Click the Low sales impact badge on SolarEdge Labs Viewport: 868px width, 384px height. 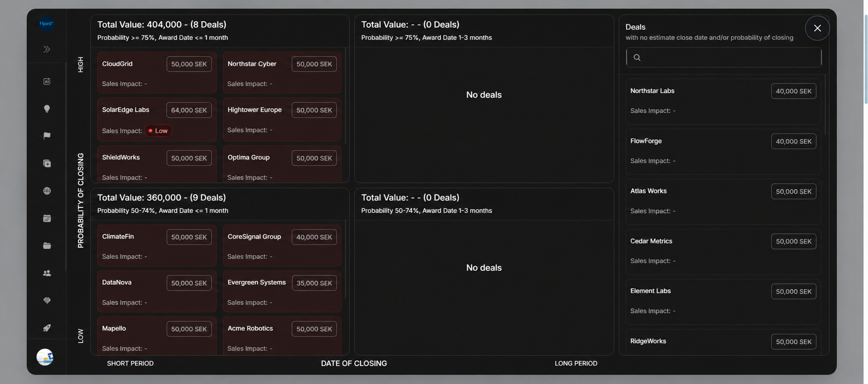(x=158, y=131)
